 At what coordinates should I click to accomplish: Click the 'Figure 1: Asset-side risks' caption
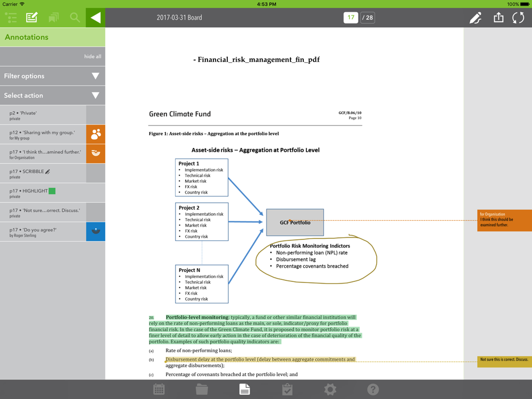(x=214, y=134)
